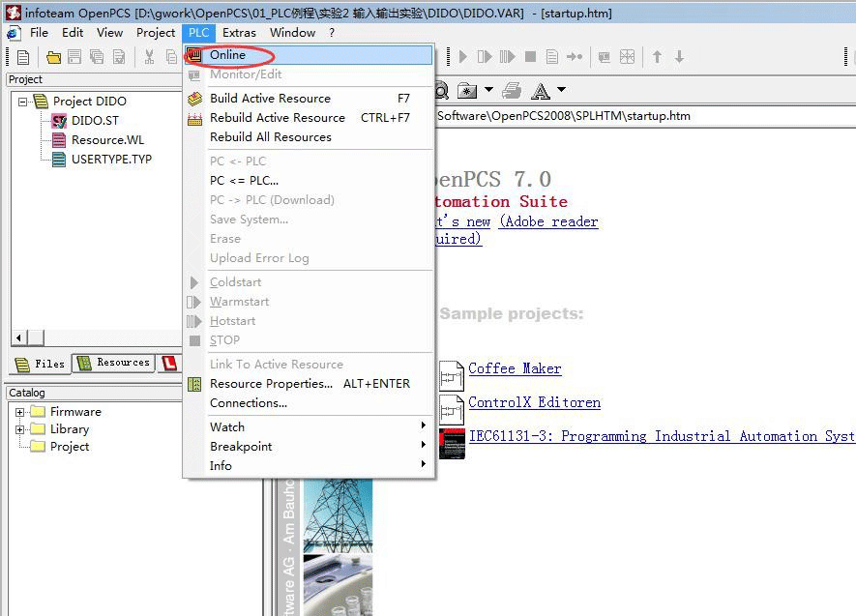Click the New File toolbar icon
The image size is (856, 616).
[24, 58]
